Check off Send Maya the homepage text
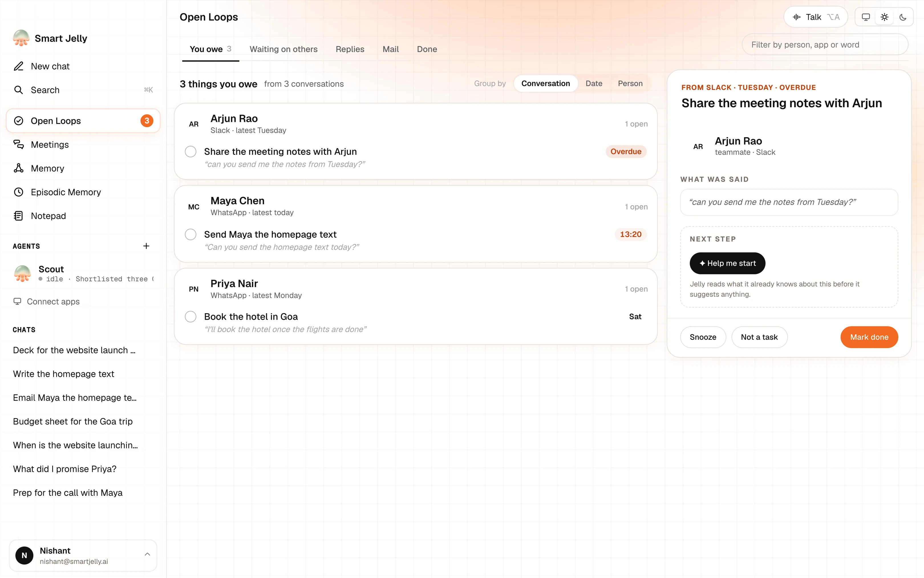 (191, 234)
